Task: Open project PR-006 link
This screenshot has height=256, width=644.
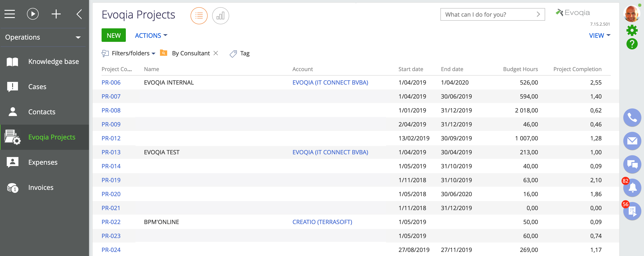Action: pos(111,83)
